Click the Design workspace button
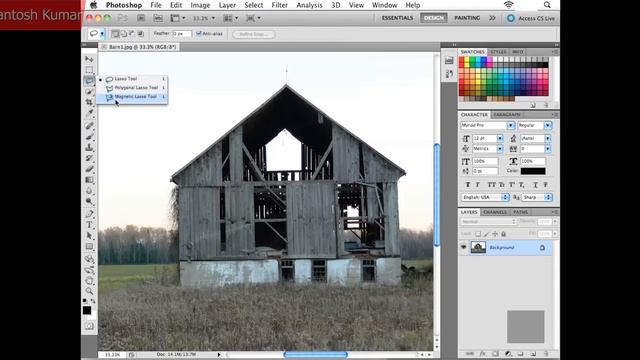Image resolution: width=640 pixels, height=360 pixels. pyautogui.click(x=433, y=18)
